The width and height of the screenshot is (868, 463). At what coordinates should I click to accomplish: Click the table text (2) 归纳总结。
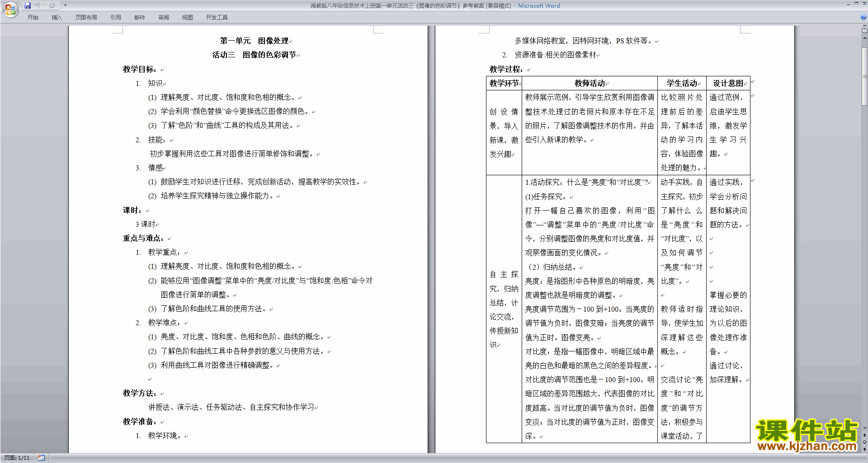click(x=553, y=267)
